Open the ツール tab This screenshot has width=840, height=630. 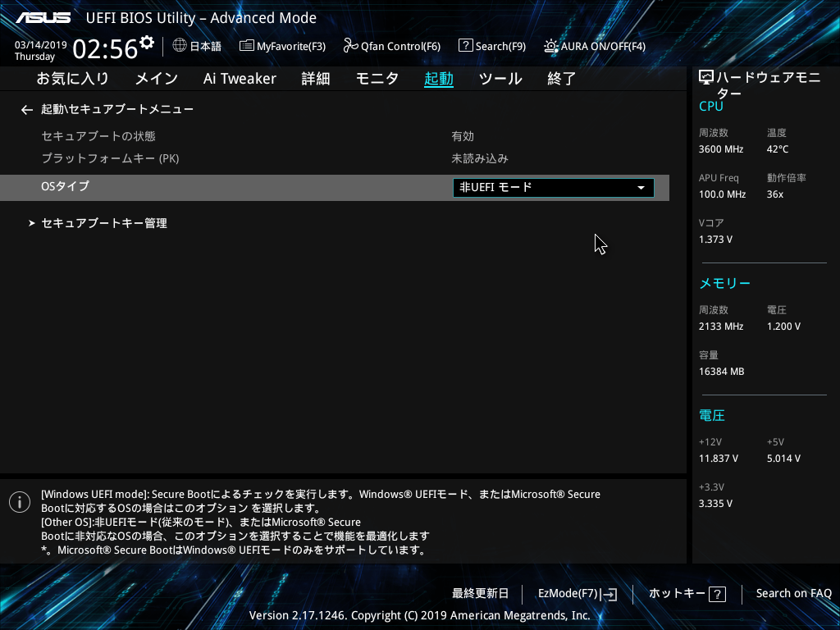(500, 79)
